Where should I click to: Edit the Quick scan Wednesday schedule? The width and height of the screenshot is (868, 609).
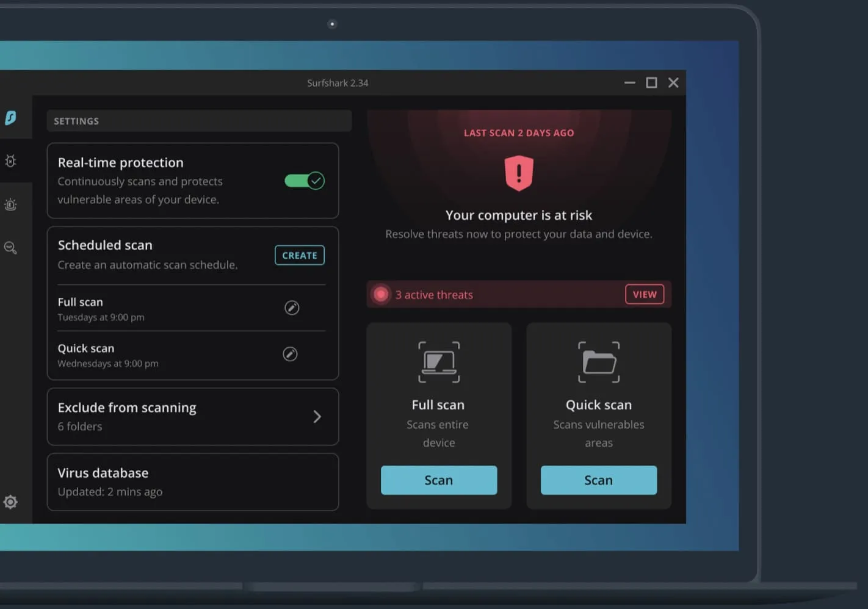[x=290, y=354]
